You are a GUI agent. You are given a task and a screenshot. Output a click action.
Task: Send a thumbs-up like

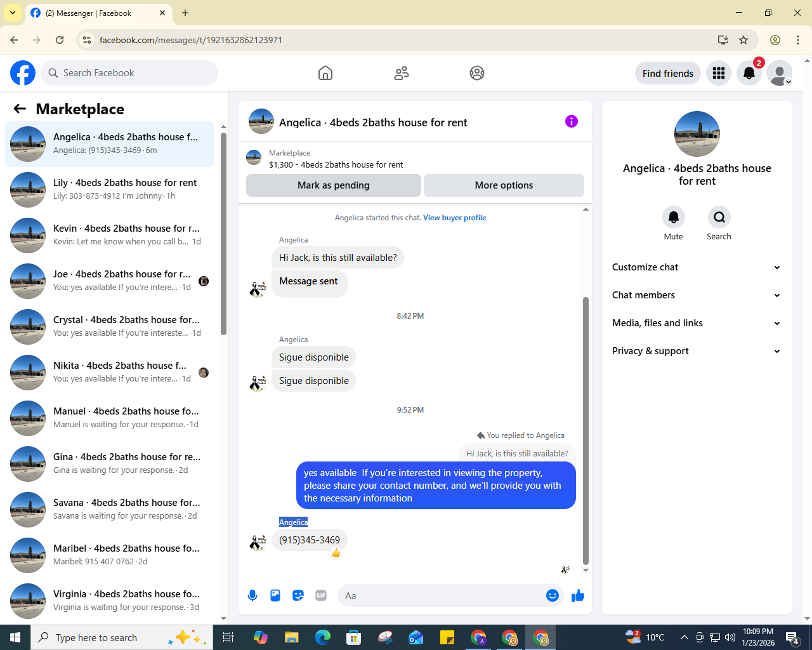[x=578, y=595]
